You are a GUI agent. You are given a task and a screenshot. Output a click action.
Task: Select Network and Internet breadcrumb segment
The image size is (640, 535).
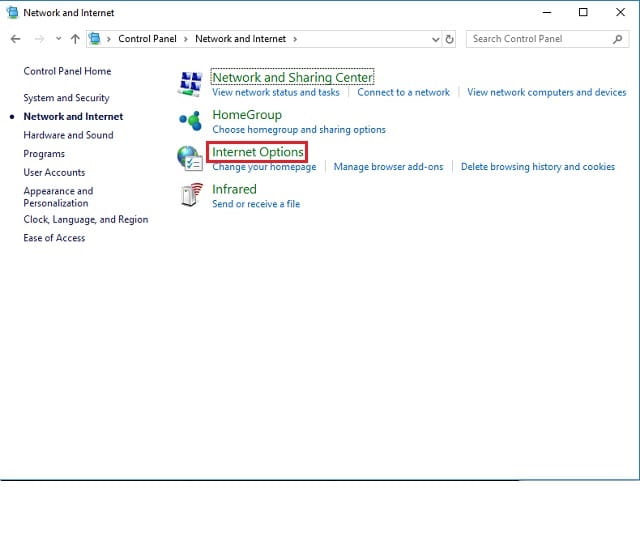coord(240,39)
